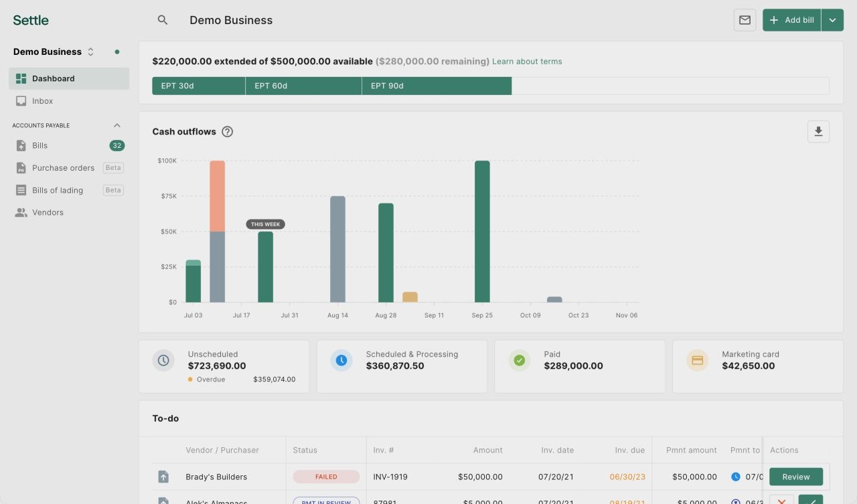This screenshot has width=857, height=504.
Task: Click the Learn about terms link
Action: pyautogui.click(x=527, y=62)
